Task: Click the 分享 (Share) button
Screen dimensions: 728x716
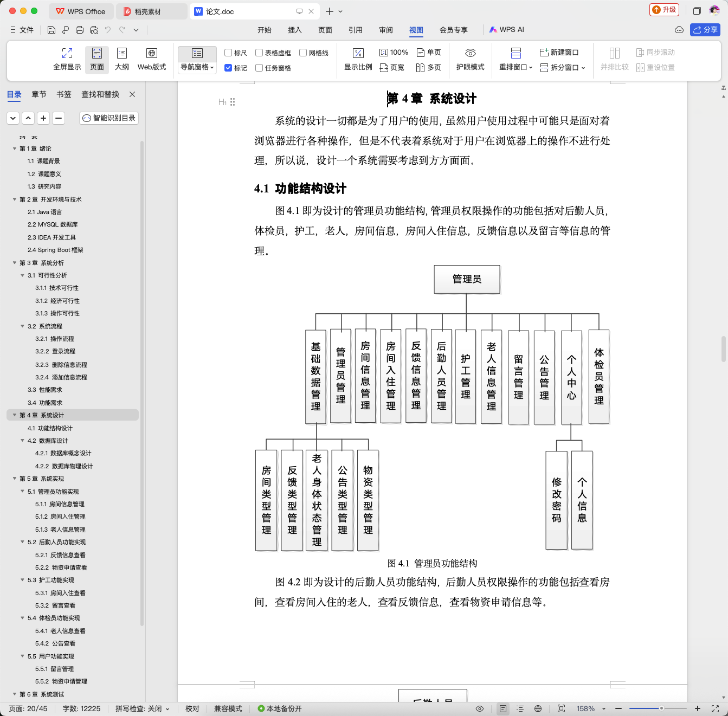Action: pyautogui.click(x=705, y=30)
